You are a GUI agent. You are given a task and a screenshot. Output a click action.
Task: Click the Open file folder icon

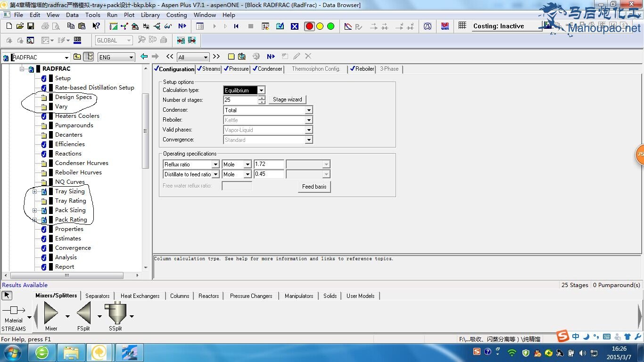tap(19, 26)
